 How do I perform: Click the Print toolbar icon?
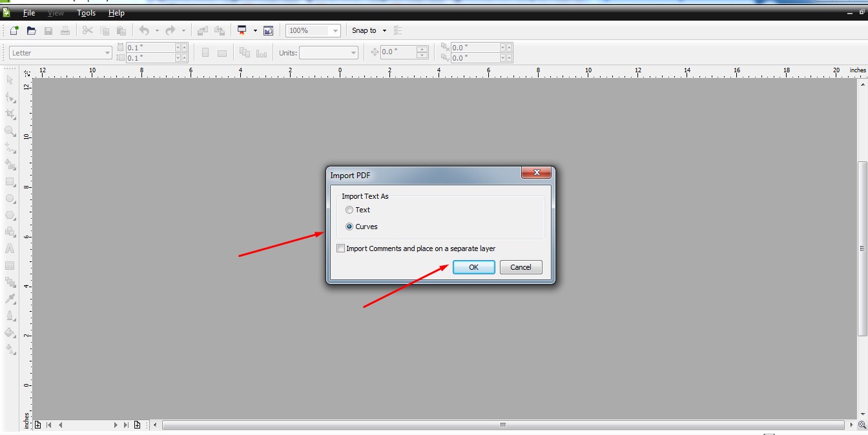tap(65, 30)
